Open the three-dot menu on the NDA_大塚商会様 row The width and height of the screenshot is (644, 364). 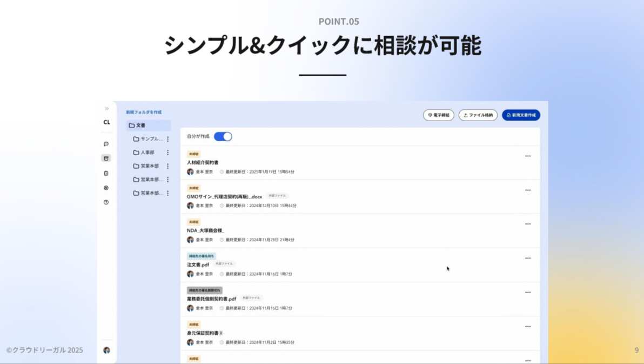point(528,224)
